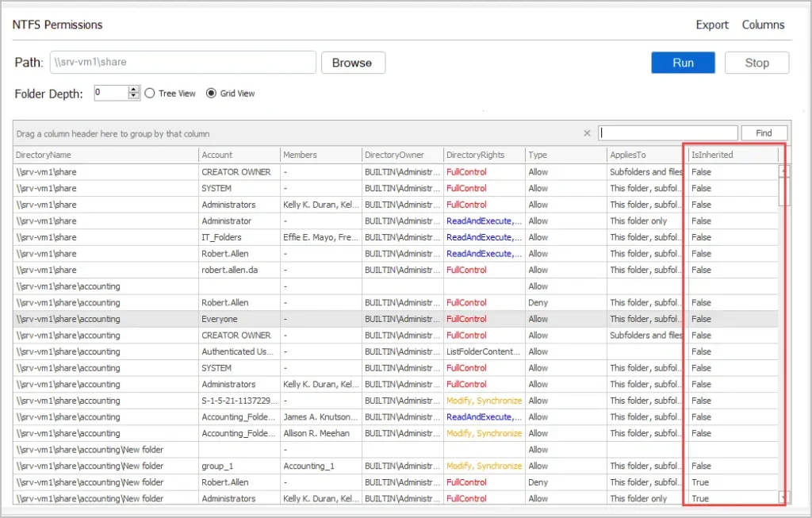Sort by the Type column header
Screen dimensions: 812x518
pos(565,155)
